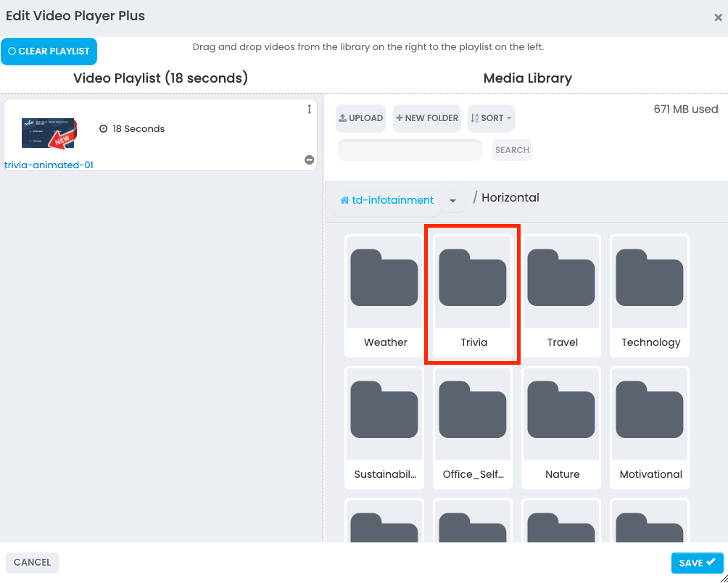Click the td-infotainment home breadcrumb

tap(386, 200)
